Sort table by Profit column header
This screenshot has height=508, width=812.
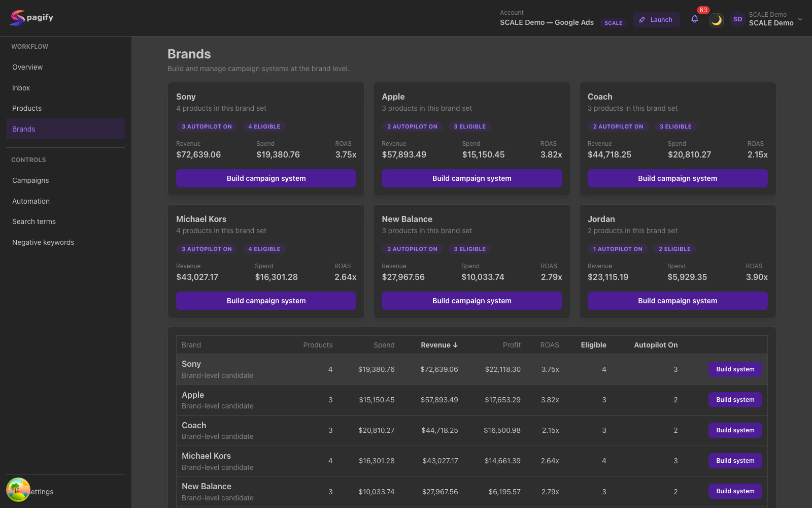pos(512,345)
